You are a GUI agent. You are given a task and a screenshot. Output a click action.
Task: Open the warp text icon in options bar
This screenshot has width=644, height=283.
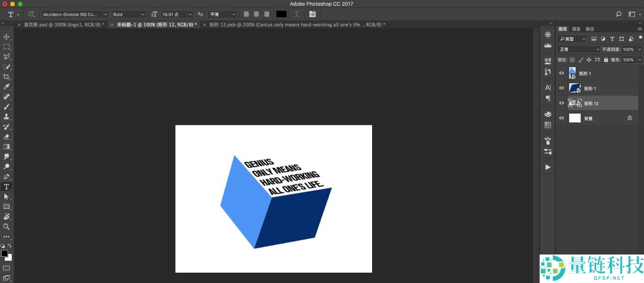(x=297, y=15)
